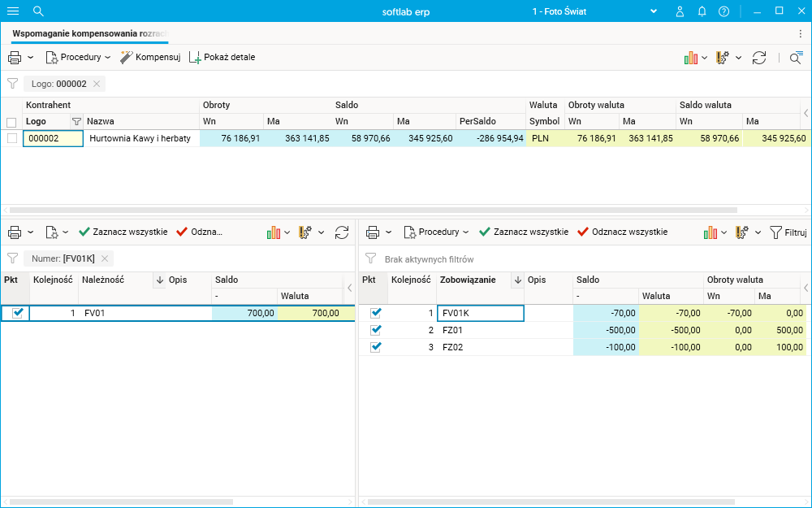Click the Logo cell 000002
This screenshot has width=812, height=508.
pos(53,138)
